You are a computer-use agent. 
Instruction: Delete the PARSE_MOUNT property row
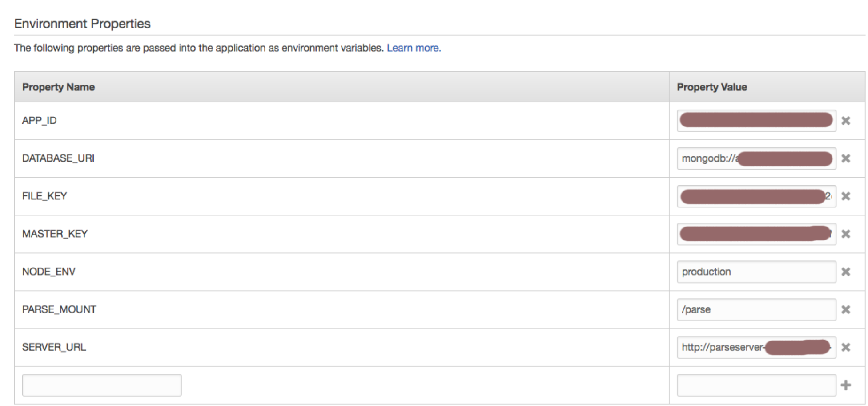point(845,310)
